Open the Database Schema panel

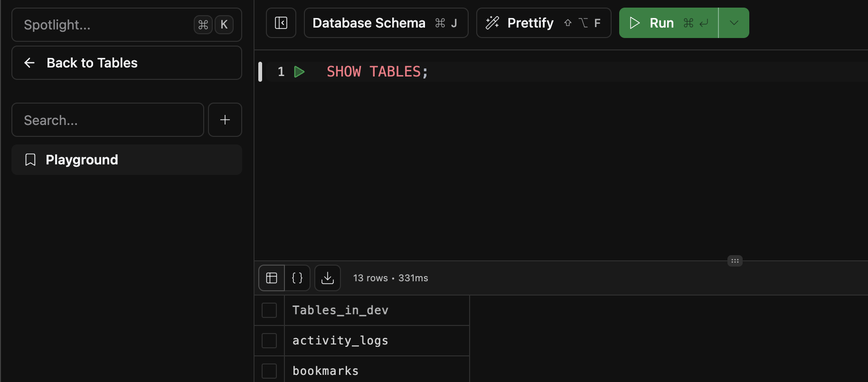coord(386,23)
